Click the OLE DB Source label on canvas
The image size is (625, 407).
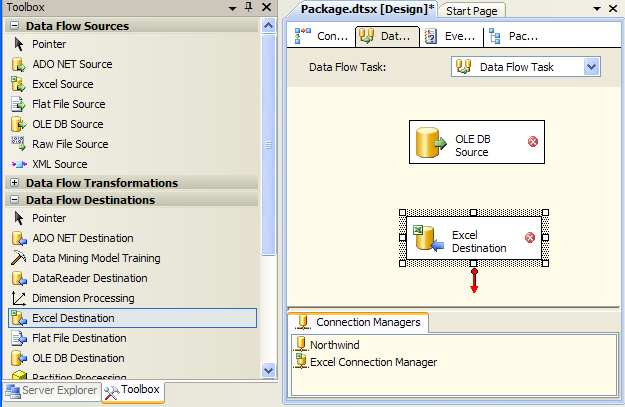(473, 145)
